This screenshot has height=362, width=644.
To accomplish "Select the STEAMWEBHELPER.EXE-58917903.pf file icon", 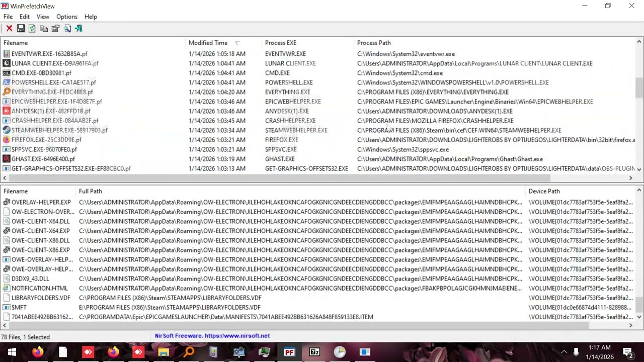I will click(6, 130).
